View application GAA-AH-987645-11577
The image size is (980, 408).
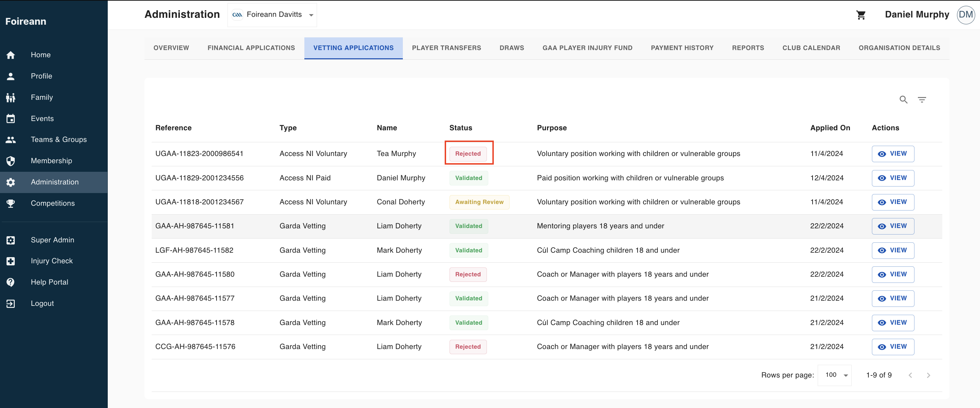[x=892, y=299]
